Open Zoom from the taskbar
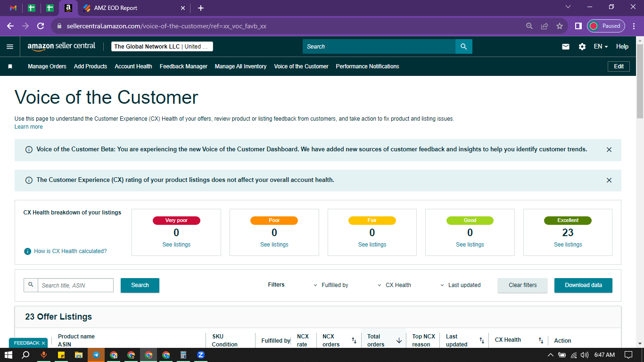Viewport: 644px width, 362px height. pyautogui.click(x=201, y=355)
